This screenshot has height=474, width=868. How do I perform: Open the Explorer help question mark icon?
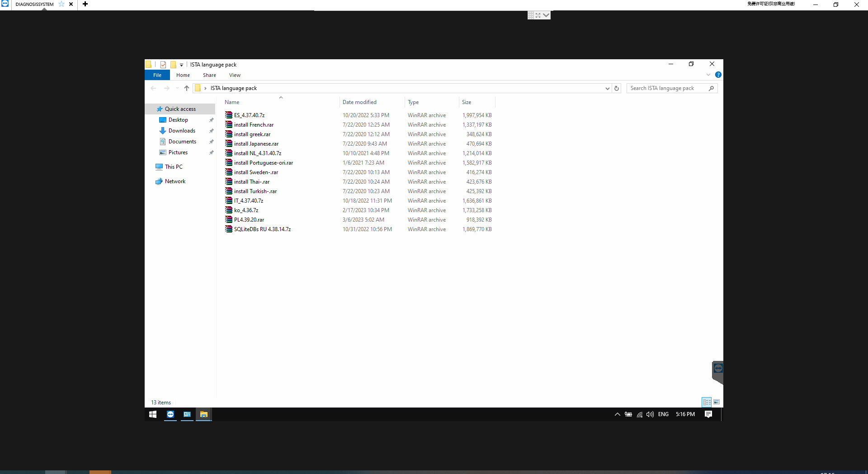pos(718,75)
